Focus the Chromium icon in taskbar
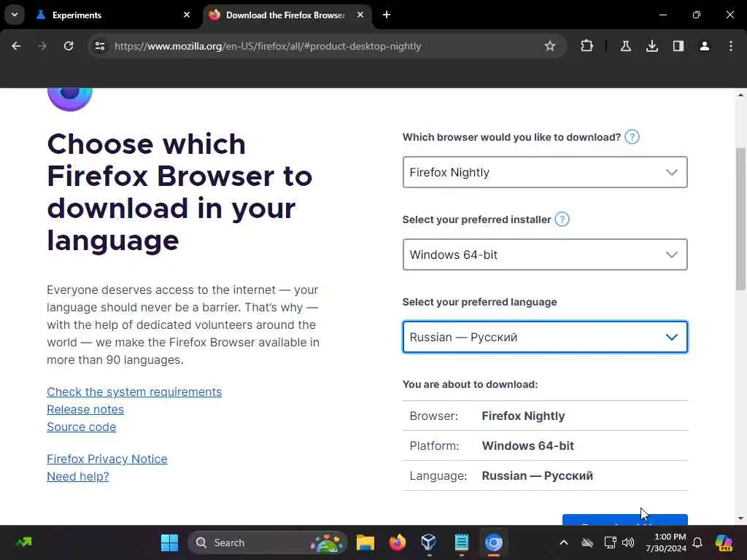747x560 pixels. click(494, 542)
